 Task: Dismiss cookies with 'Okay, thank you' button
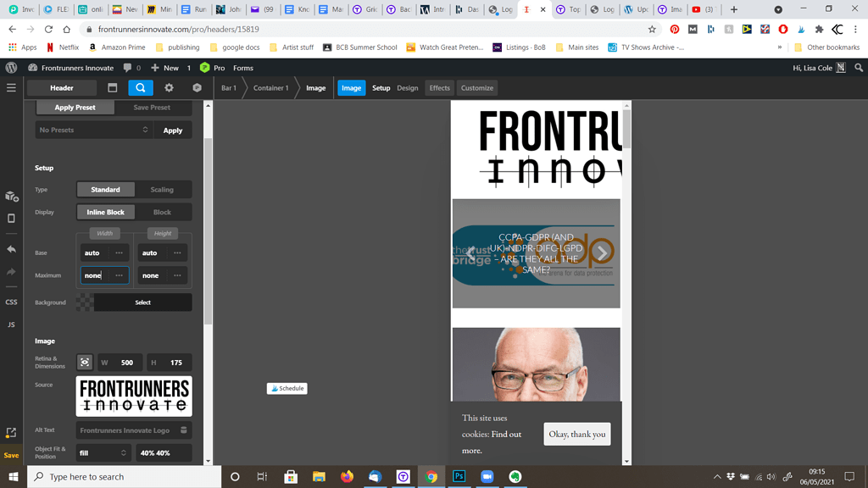pyautogui.click(x=577, y=434)
